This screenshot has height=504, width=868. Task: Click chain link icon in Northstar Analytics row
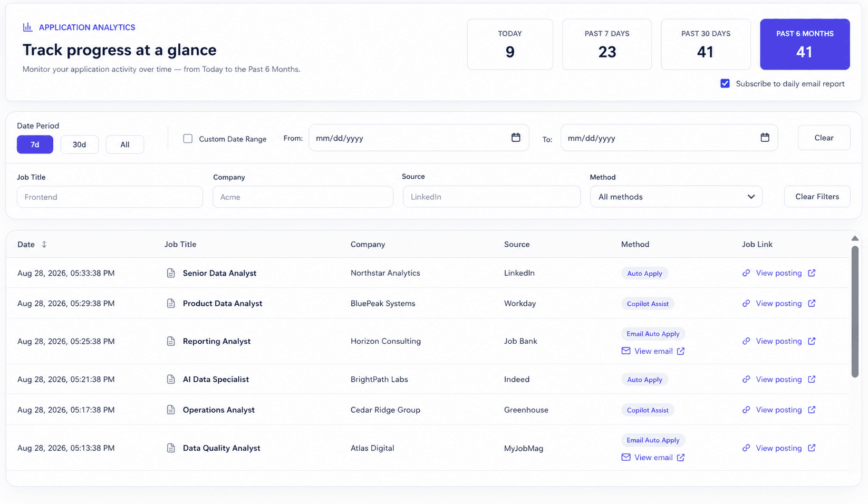[x=746, y=273]
